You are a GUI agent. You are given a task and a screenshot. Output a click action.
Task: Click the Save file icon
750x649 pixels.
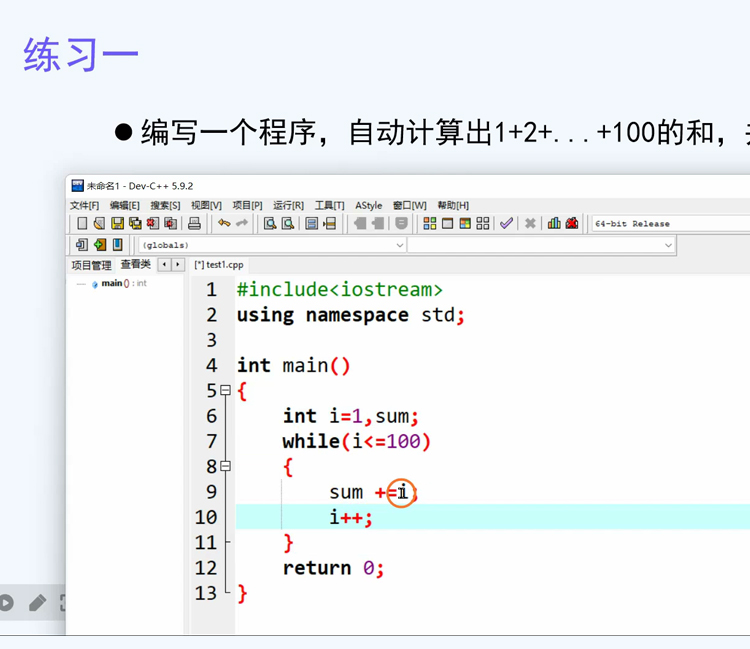click(117, 223)
